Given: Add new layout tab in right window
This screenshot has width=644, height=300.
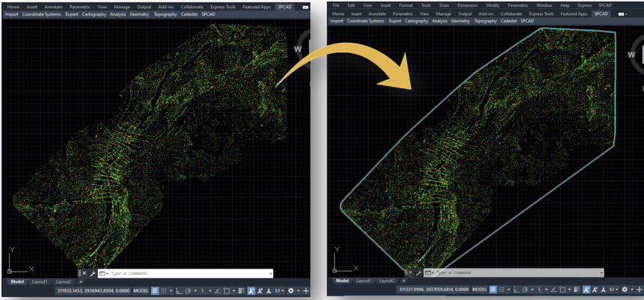Looking at the screenshot, I should (x=404, y=281).
